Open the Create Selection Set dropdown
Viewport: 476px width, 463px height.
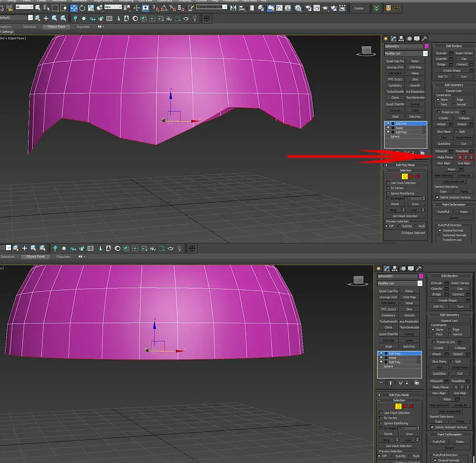212,7
